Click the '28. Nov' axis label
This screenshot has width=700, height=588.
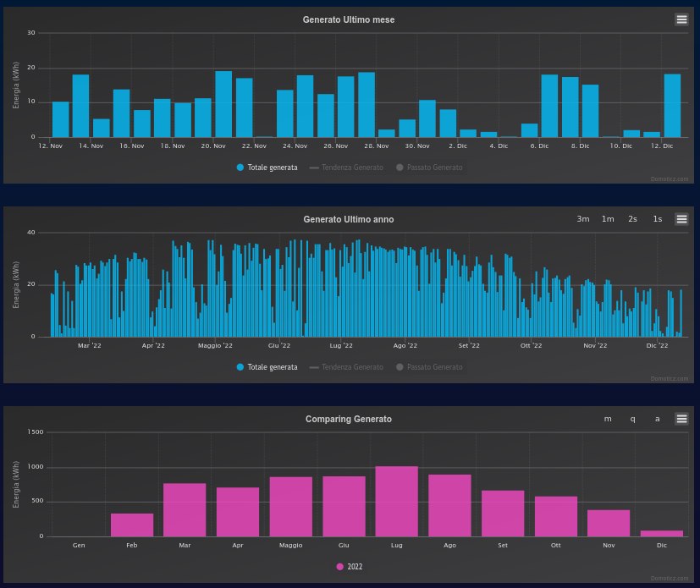pos(377,146)
